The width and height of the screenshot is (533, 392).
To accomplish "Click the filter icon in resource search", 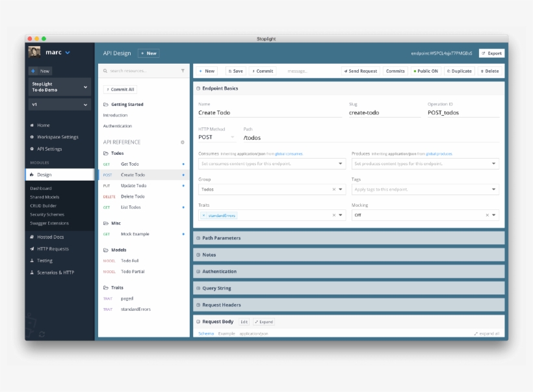I will pos(183,71).
